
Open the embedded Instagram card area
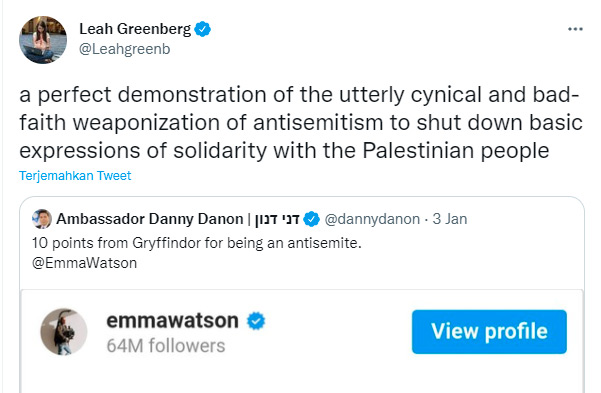tap(302, 341)
